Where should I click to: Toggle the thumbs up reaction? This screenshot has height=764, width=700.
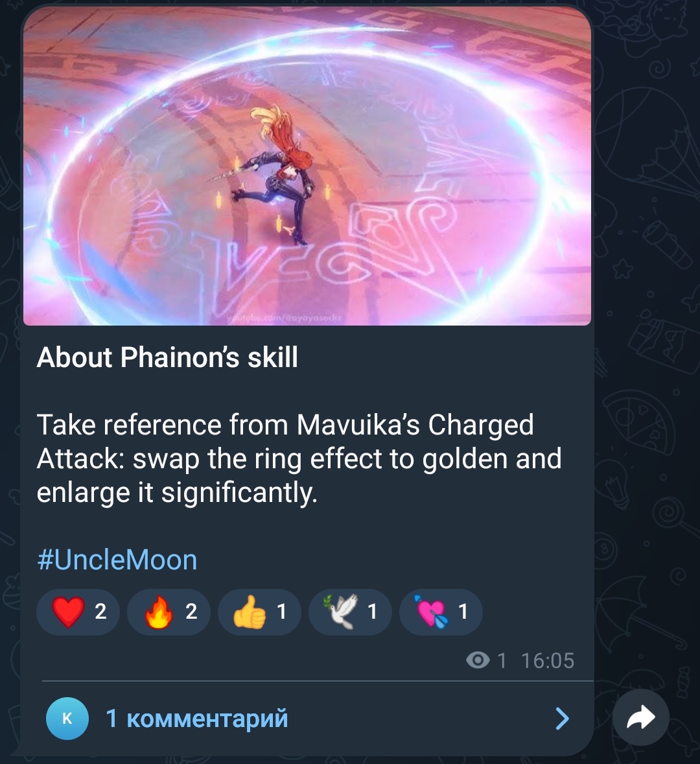[x=259, y=612]
